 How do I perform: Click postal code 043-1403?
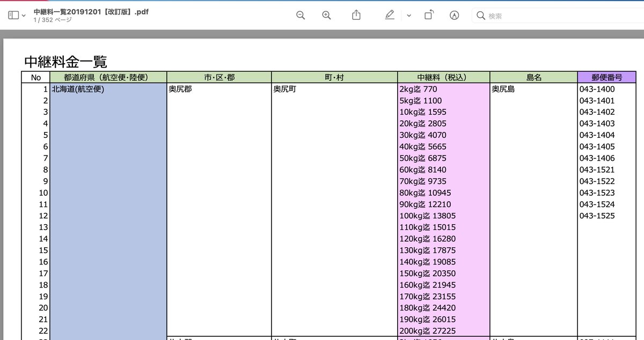[597, 123]
